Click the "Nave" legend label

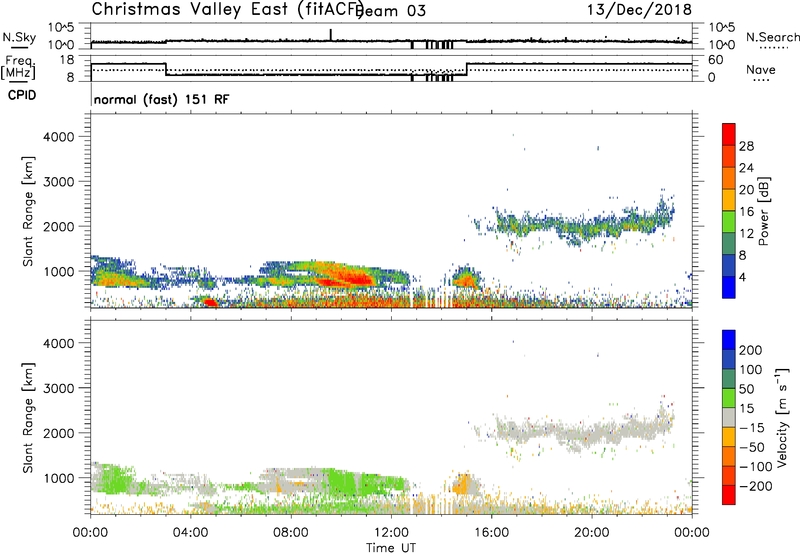[760, 69]
